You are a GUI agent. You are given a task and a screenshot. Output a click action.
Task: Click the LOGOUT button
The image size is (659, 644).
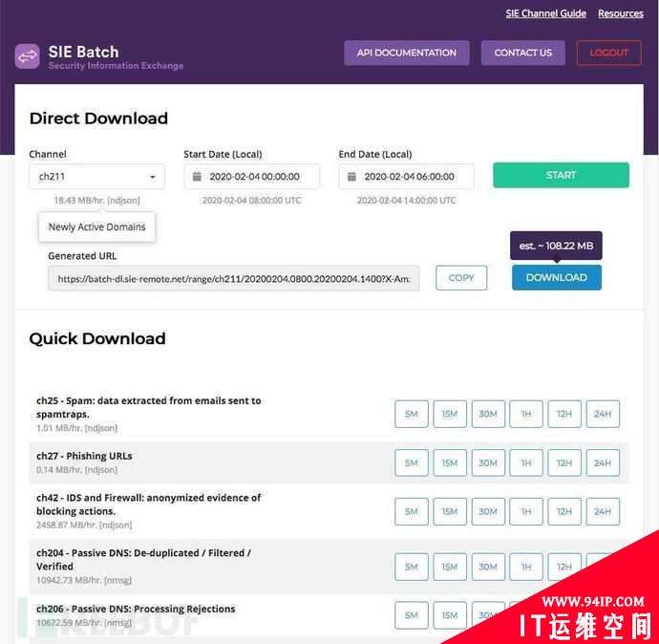coord(609,53)
